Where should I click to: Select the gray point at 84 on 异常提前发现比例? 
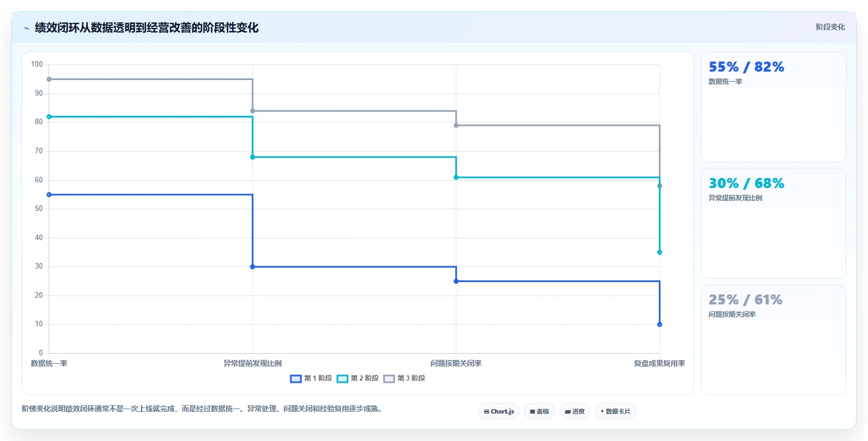(x=253, y=111)
